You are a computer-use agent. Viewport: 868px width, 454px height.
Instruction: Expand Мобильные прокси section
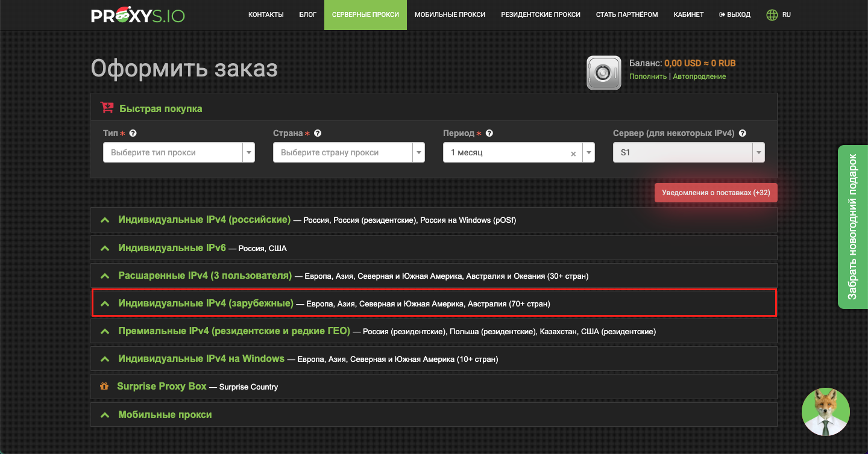coord(434,414)
